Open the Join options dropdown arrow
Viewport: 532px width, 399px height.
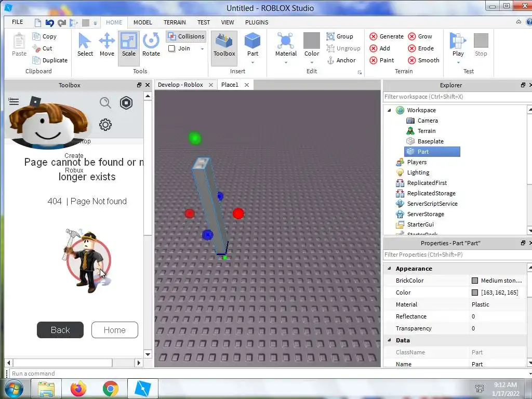pos(202,49)
